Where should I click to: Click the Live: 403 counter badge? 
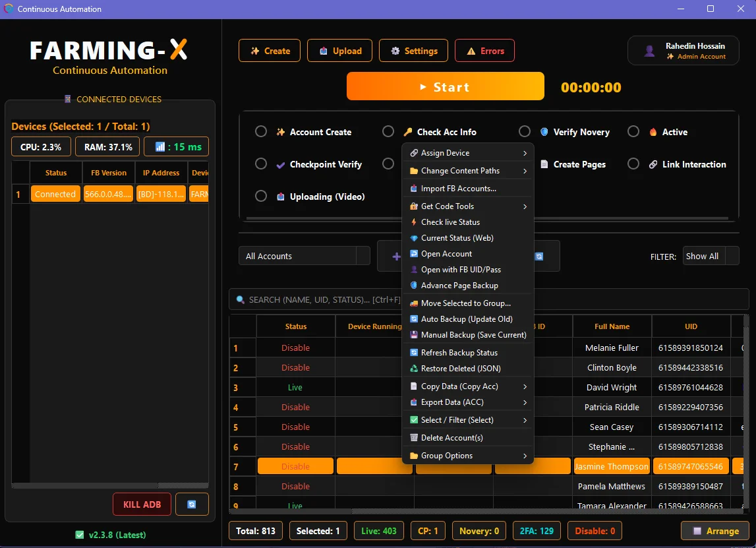click(378, 531)
